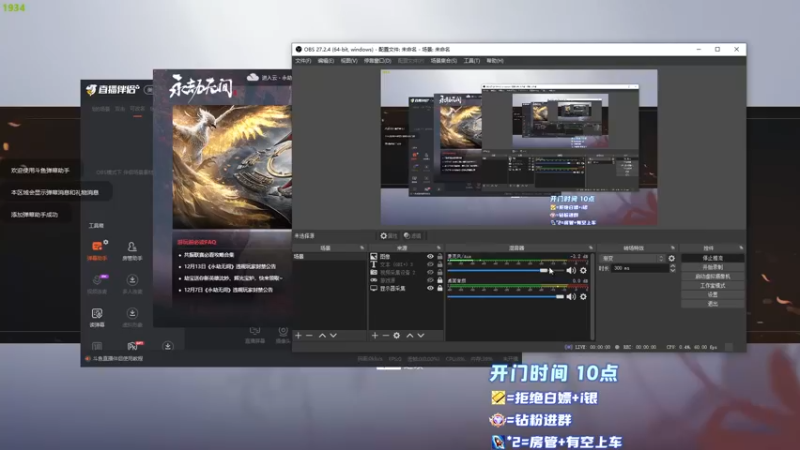Add a new source with the plus icon
This screenshot has height=450, width=800.
(x=375, y=336)
